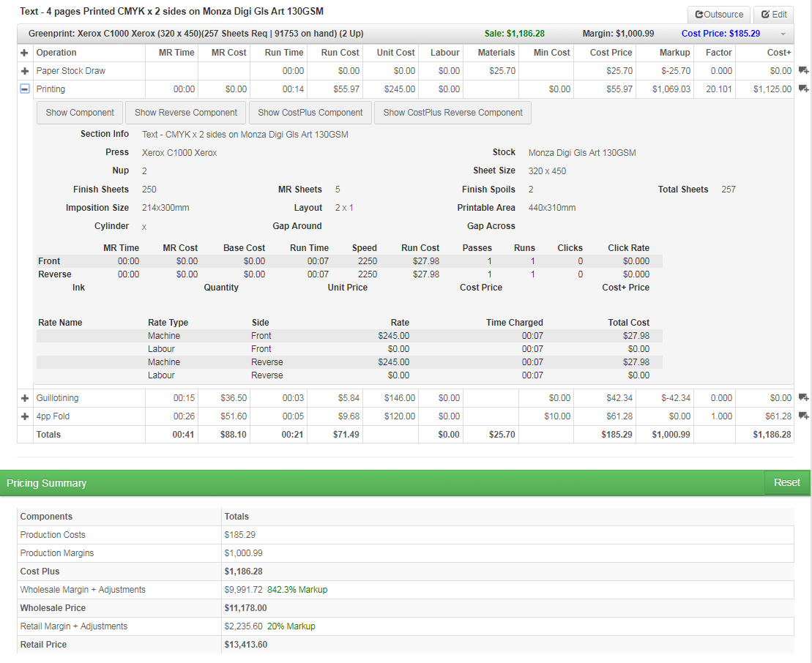812x663 pixels.
Task: Click the Sale: $1,186.28 label
Action: click(x=514, y=34)
